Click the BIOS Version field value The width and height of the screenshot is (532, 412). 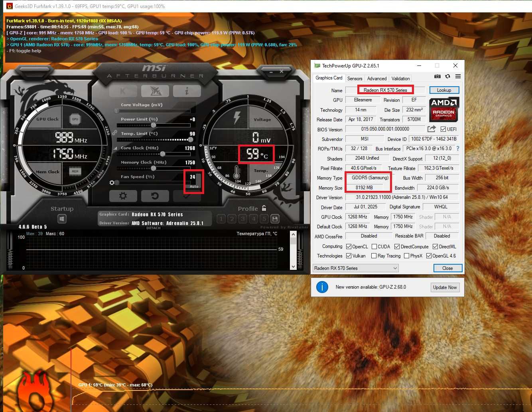coord(385,129)
